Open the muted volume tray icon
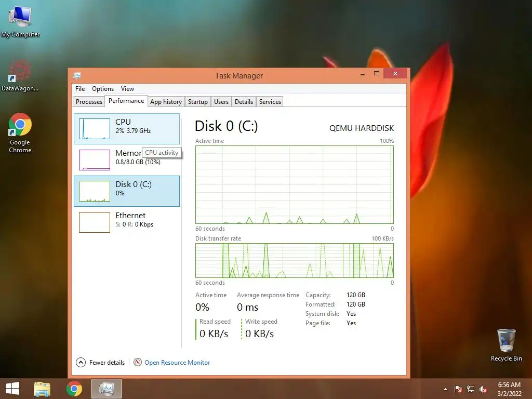Viewport: 532px width, 399px height. tap(483, 389)
